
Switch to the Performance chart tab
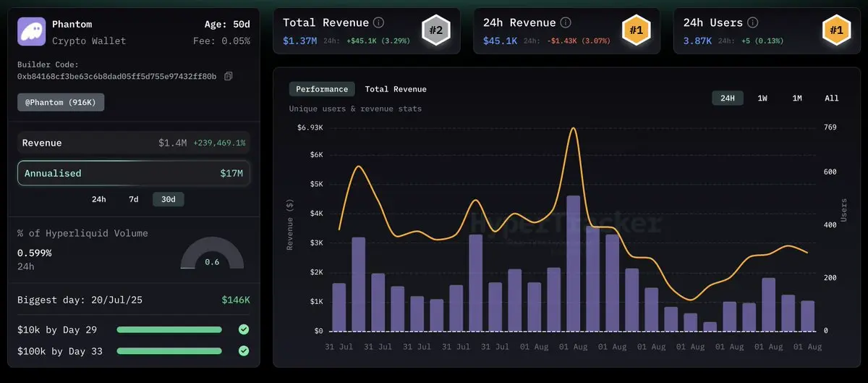[x=322, y=89]
